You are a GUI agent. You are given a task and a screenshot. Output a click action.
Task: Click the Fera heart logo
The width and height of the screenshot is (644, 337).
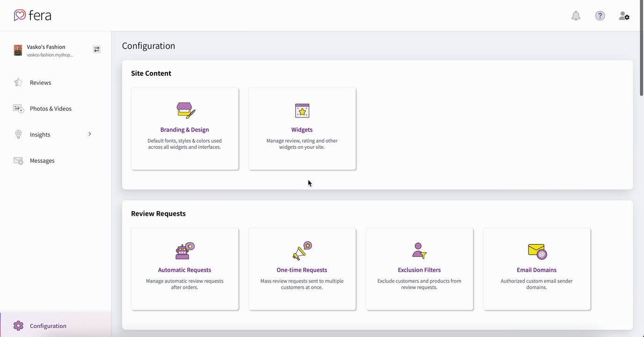point(20,15)
